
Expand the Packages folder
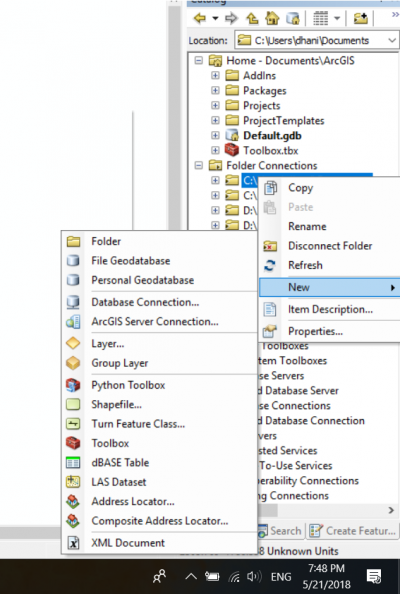point(215,91)
